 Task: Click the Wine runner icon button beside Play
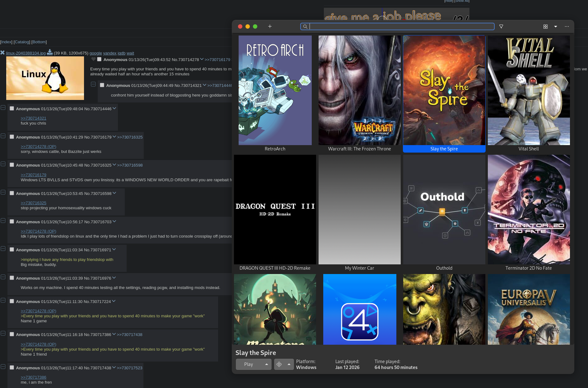(x=279, y=364)
